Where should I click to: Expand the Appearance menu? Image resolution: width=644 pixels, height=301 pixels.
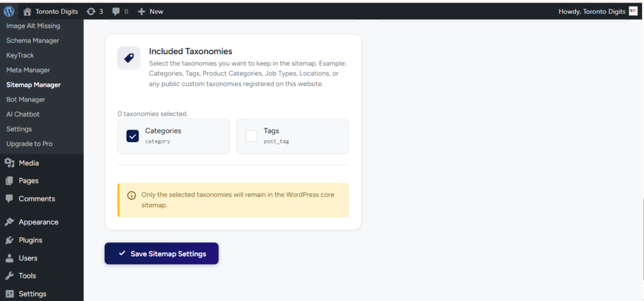pos(38,222)
